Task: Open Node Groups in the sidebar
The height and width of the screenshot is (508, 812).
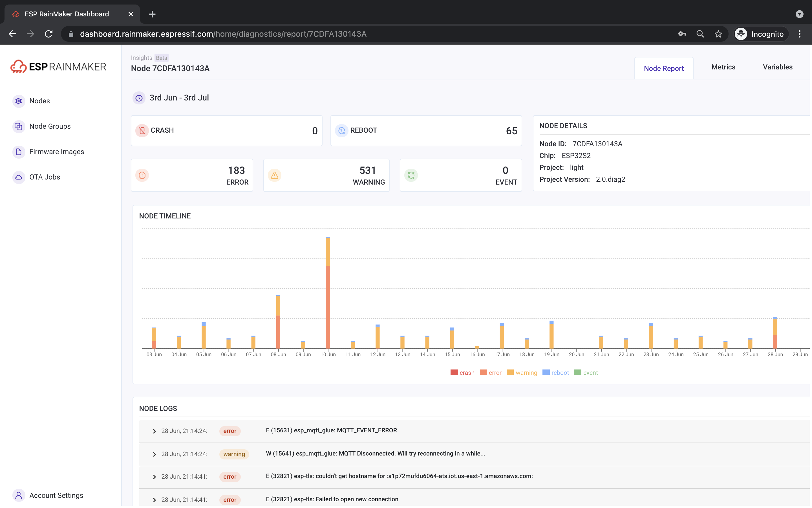Action: pos(50,126)
